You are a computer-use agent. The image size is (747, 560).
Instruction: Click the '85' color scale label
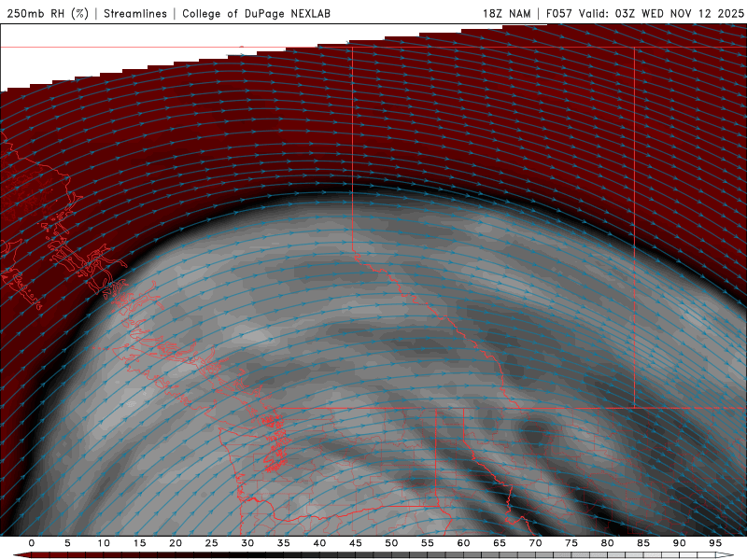[x=643, y=543]
